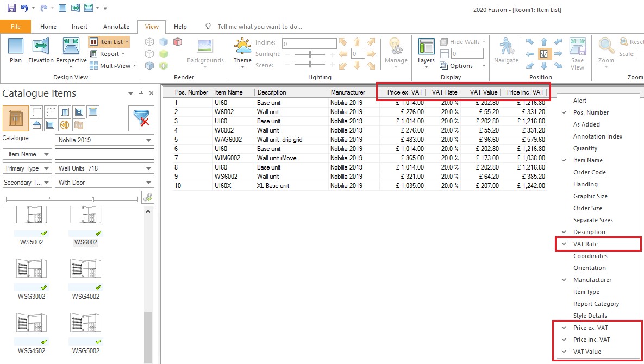Image resolution: width=644 pixels, height=364 pixels.
Task: Toggle the Item Name column off
Action: (x=599, y=160)
